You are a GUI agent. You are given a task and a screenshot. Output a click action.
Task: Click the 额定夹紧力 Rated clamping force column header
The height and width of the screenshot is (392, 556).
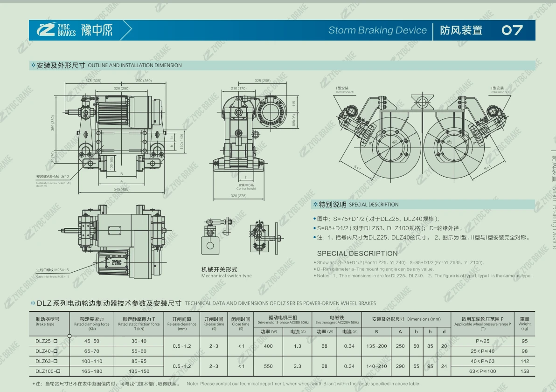click(x=92, y=323)
